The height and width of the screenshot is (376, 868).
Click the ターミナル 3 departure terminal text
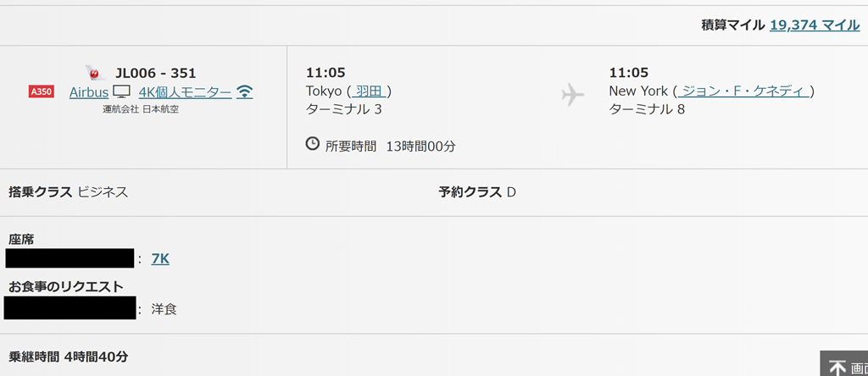(x=344, y=109)
